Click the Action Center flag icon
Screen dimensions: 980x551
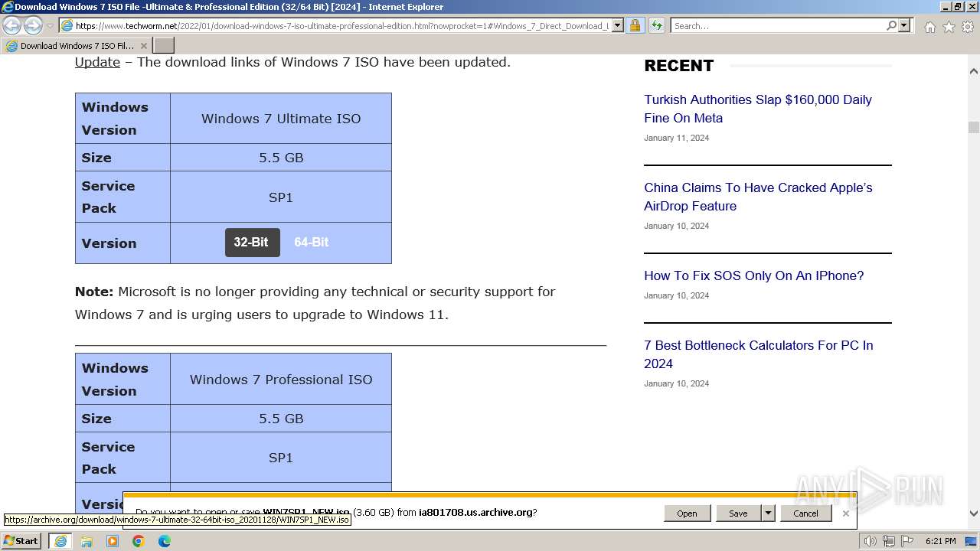pyautogui.click(x=906, y=541)
